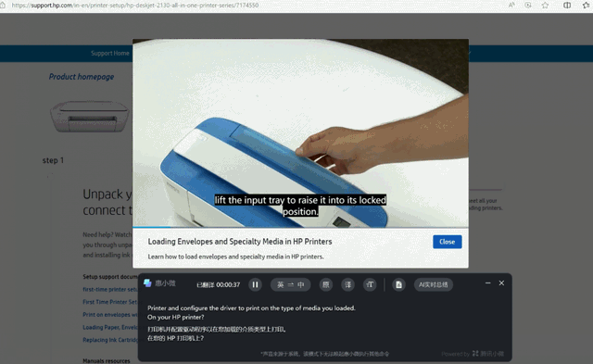Close the translator caption panel
This screenshot has width=593, height=364.
point(501,282)
